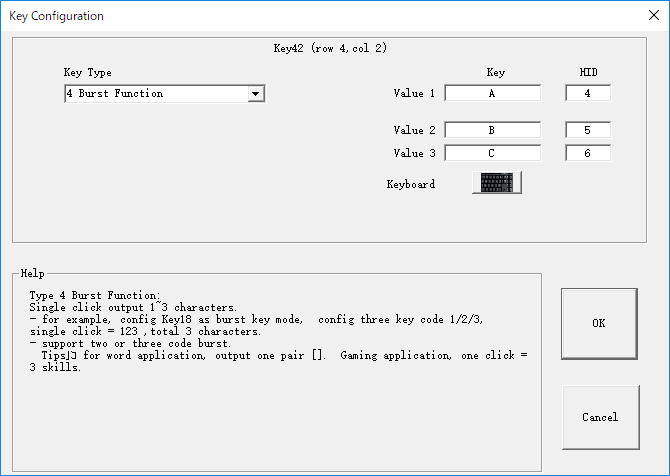Click the 'Keyboard' label
Screen dimensions: 670x476
pyautogui.click(x=411, y=184)
